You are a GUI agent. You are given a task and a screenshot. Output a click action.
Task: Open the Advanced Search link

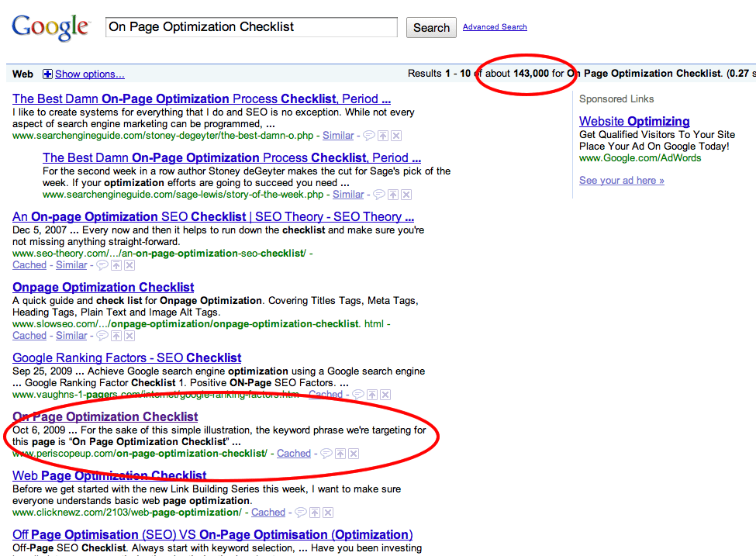495,27
